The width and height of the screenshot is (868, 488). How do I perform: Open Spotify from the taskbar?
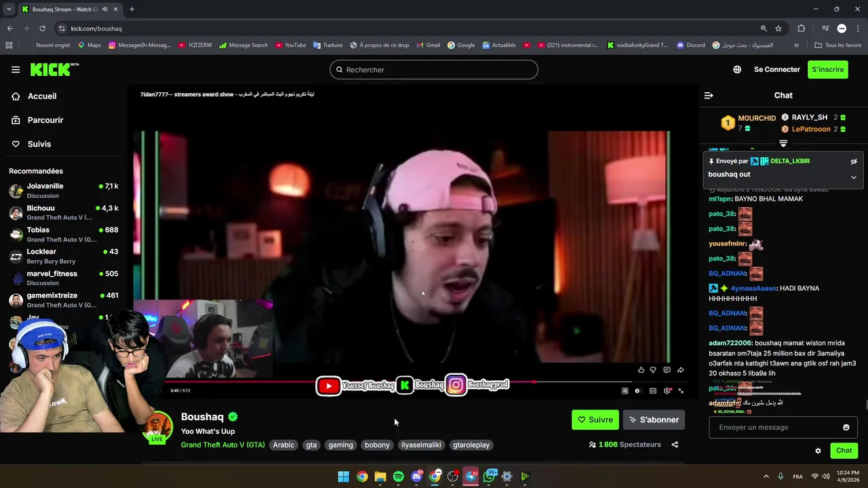click(x=398, y=476)
